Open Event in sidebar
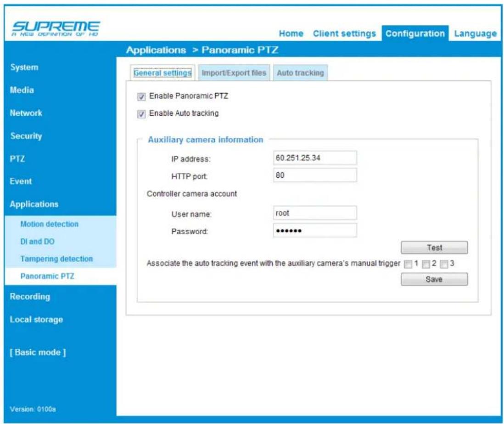This screenshot has width=504, height=424. [21, 181]
